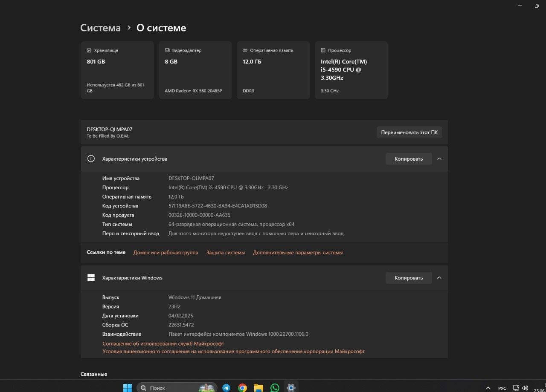Click the OS build value 22631.5472

pyautogui.click(x=181, y=325)
